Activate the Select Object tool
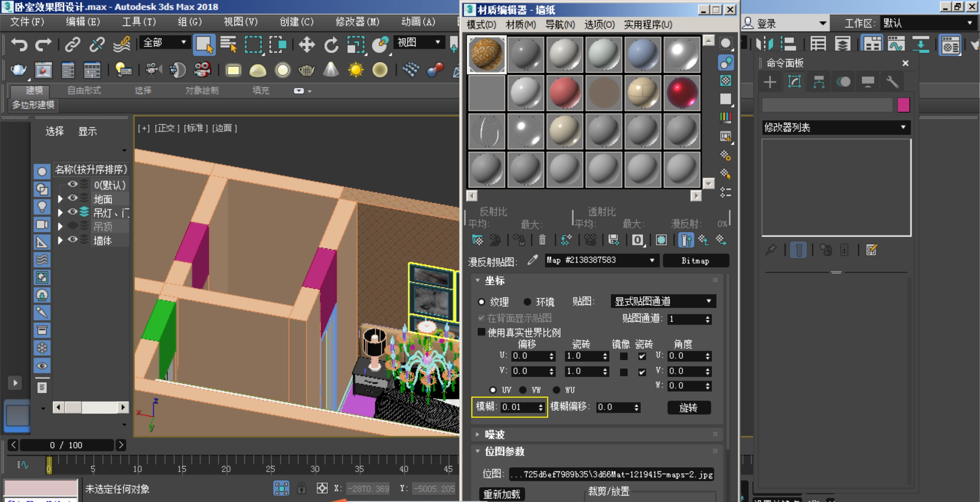980x502 pixels. click(x=204, y=45)
